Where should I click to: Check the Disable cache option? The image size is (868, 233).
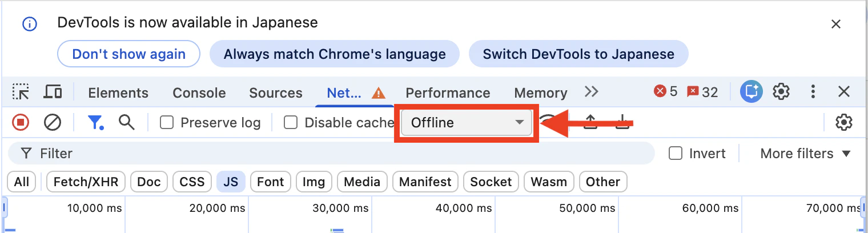pos(291,122)
